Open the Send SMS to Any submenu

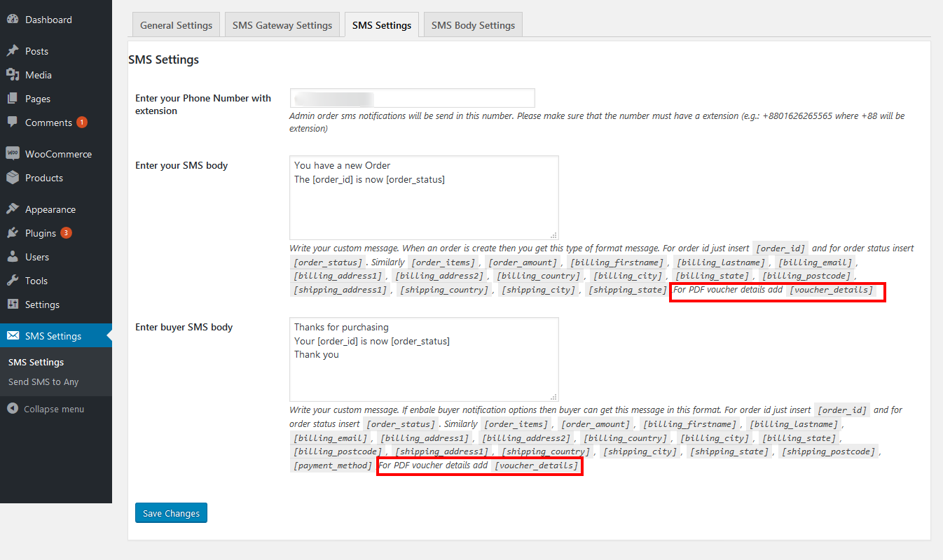click(43, 382)
